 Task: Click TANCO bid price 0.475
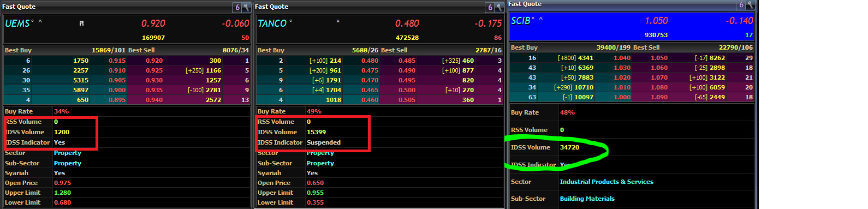click(370, 70)
